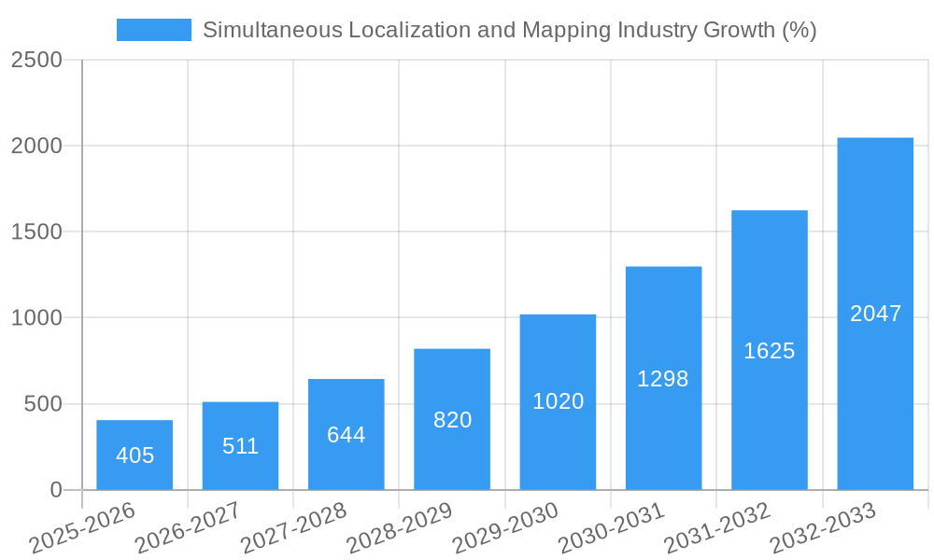This screenshot has width=934, height=560.
Task: Click the 2031-2032 bar showing 1625
Action: tap(770, 350)
